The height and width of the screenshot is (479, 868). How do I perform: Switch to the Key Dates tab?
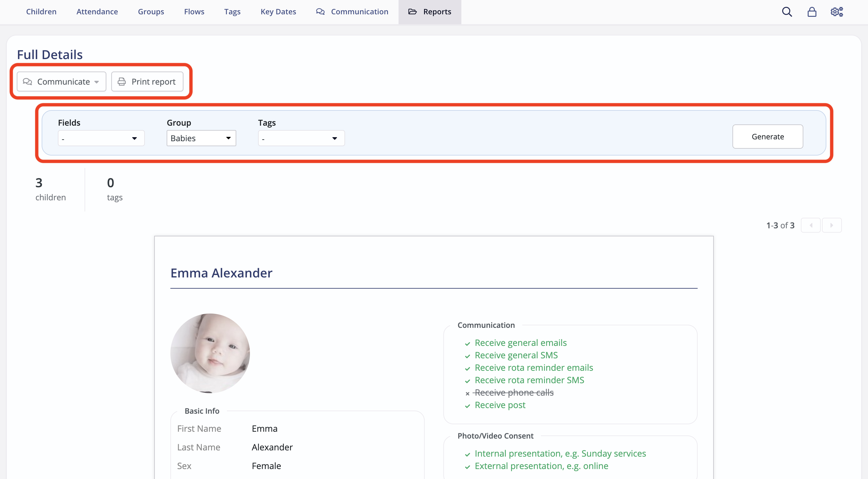[278, 12]
